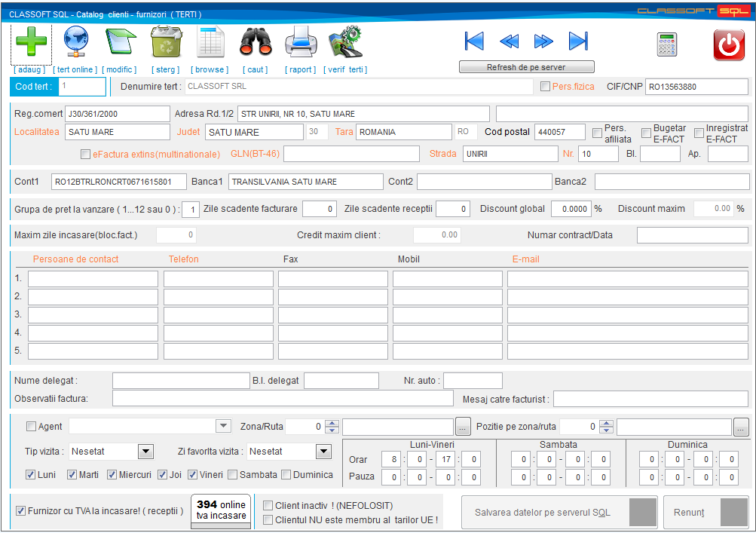756x533 pixels.
Task: Open the Tip vizita dropdown
Action: pos(145,452)
